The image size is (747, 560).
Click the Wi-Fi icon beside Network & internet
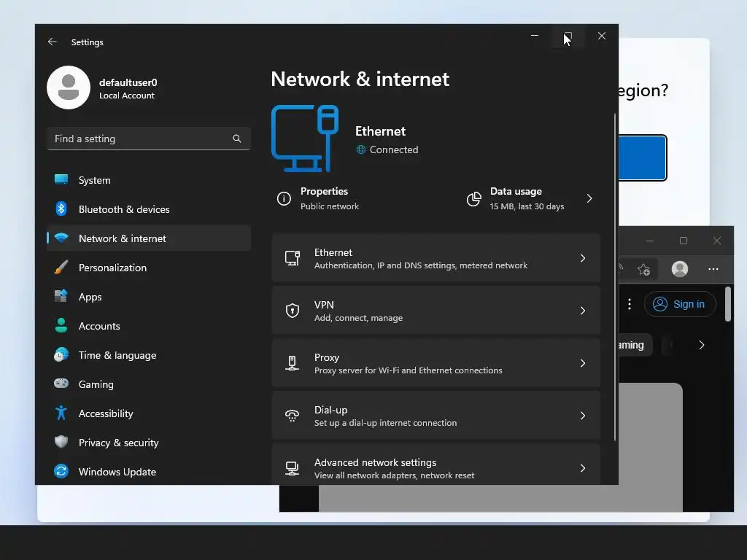[x=61, y=238]
